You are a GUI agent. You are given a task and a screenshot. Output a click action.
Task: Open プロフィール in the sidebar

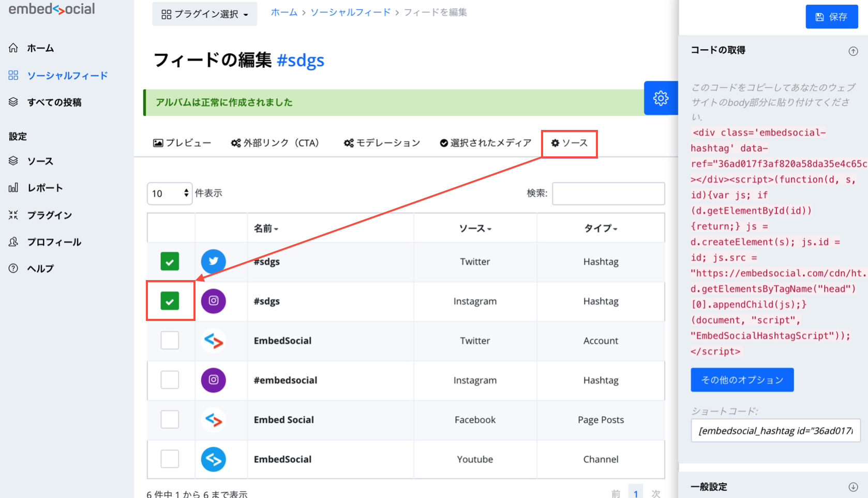click(54, 242)
